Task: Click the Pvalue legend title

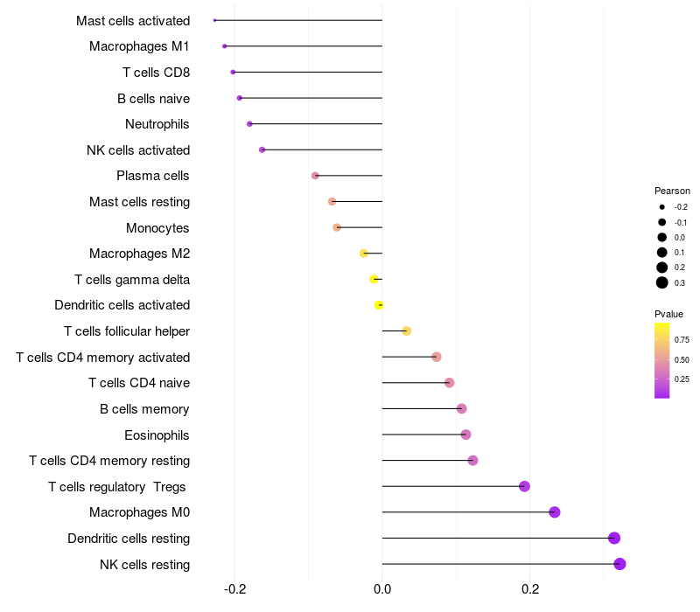Action: pyautogui.click(x=668, y=314)
